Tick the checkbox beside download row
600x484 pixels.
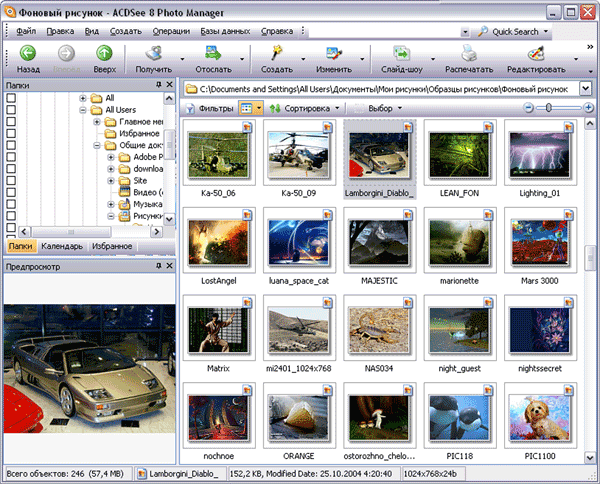point(11,169)
